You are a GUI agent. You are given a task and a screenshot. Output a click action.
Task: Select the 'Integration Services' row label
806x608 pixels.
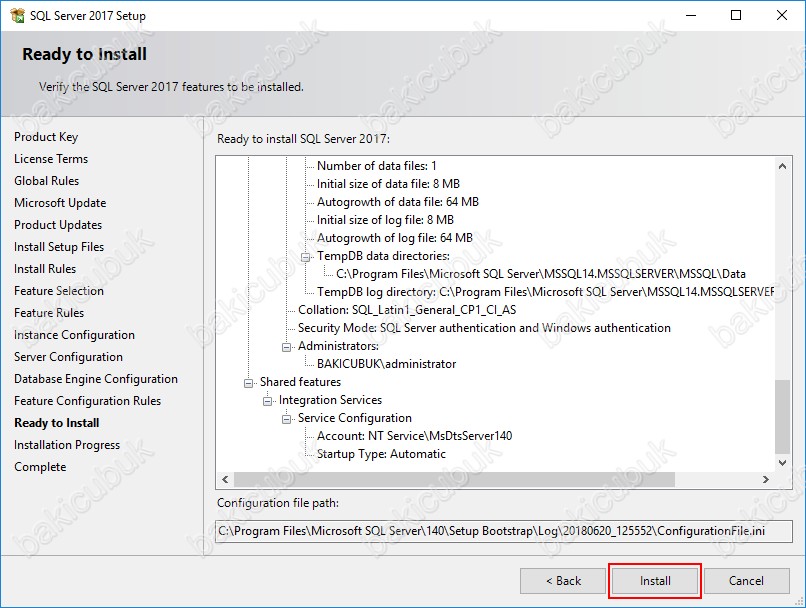330,400
